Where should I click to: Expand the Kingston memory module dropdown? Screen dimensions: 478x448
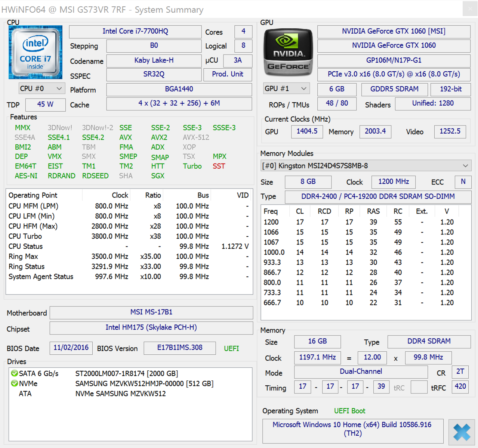[x=366, y=165]
